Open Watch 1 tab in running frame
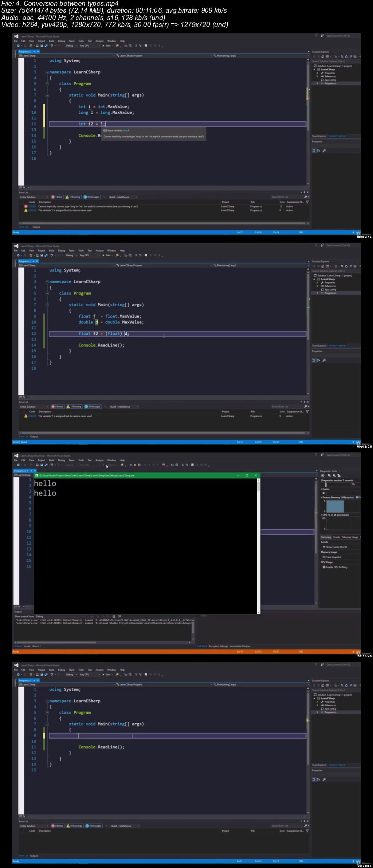The height and width of the screenshot is (868, 373). (37, 646)
